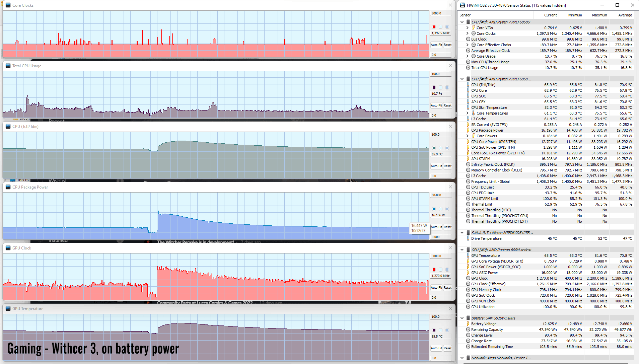The width and height of the screenshot is (639, 364).
Task: Click the GPU ASIC Power icon
Action: coord(468,273)
